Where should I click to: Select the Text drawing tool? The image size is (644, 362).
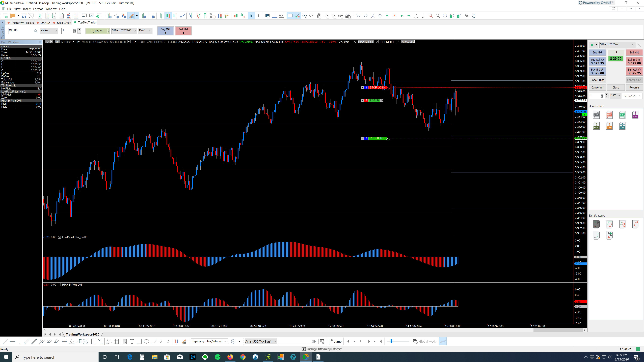click(132, 341)
